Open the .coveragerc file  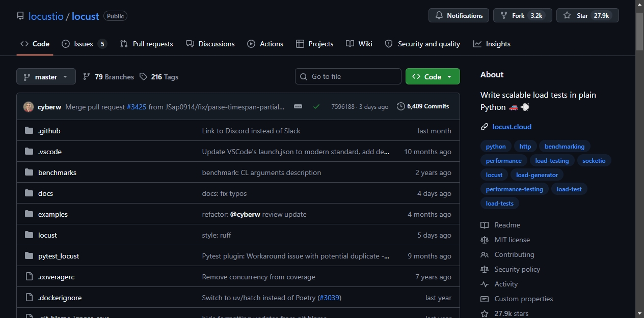[x=57, y=277]
